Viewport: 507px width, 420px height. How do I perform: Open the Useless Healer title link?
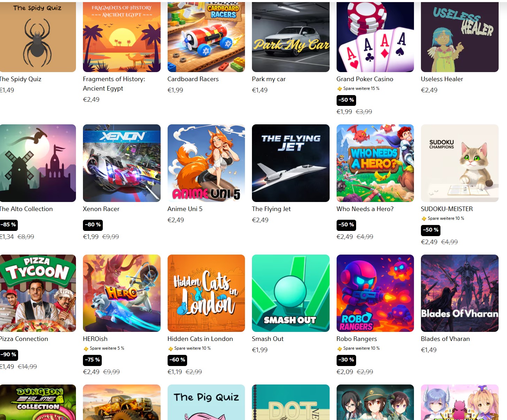pos(442,79)
